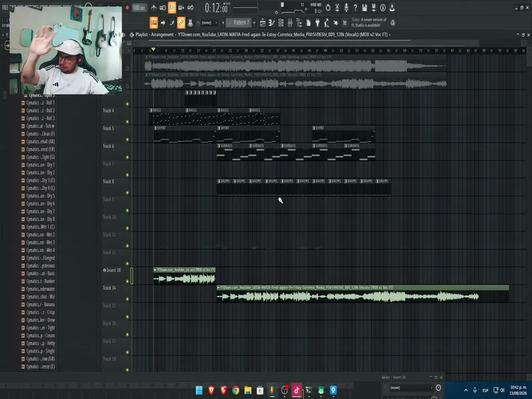Open the tempo tapper icon

pyautogui.click(x=327, y=23)
